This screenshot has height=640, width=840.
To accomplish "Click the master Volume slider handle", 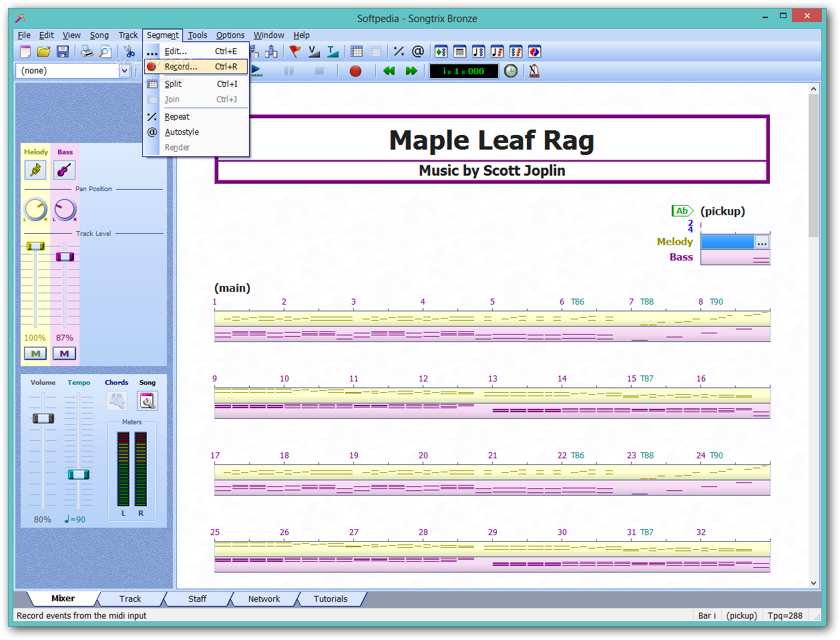I will [43, 418].
